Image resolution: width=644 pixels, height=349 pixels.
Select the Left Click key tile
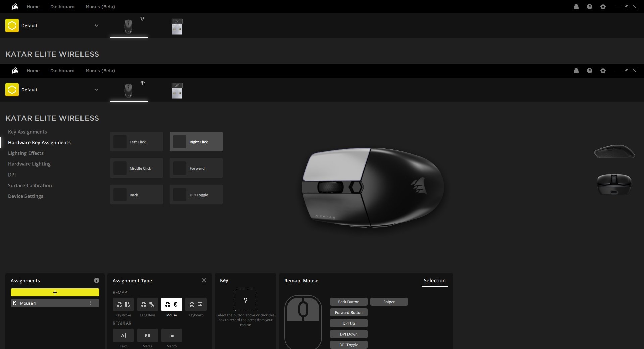[x=137, y=142]
